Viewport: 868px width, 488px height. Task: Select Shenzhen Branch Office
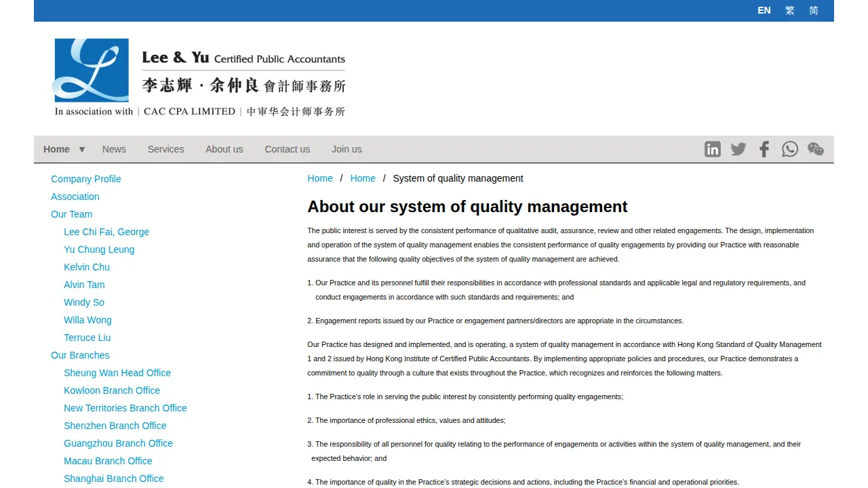point(115,426)
